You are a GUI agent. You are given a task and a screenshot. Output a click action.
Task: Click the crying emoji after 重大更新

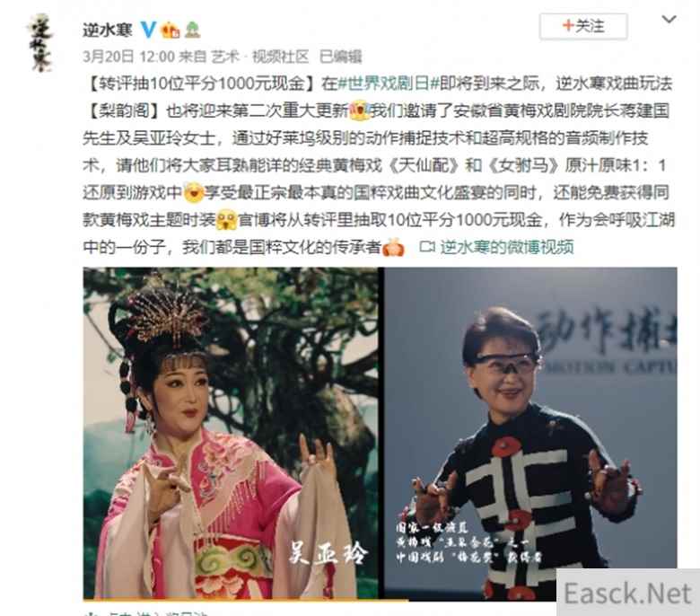pos(359,110)
